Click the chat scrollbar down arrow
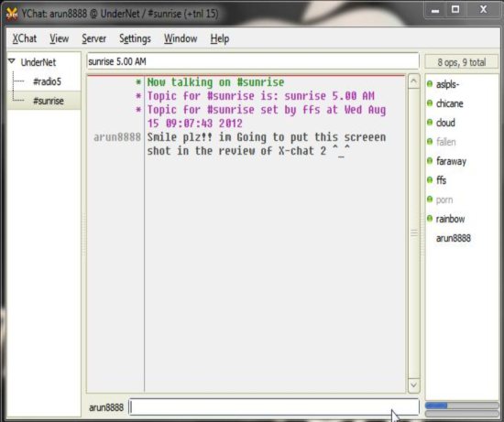The image size is (504, 422). [x=413, y=384]
